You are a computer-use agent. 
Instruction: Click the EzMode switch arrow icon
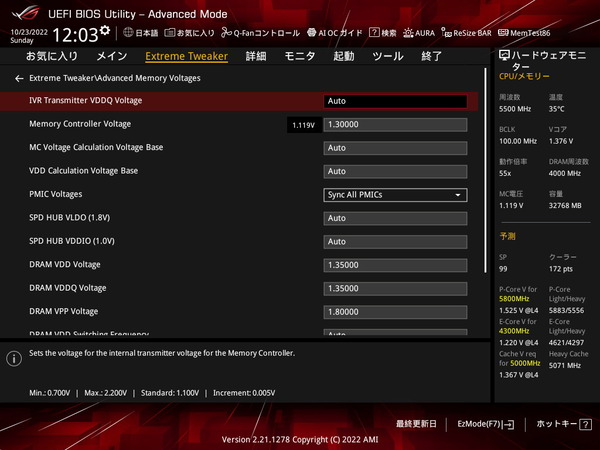tap(509, 424)
